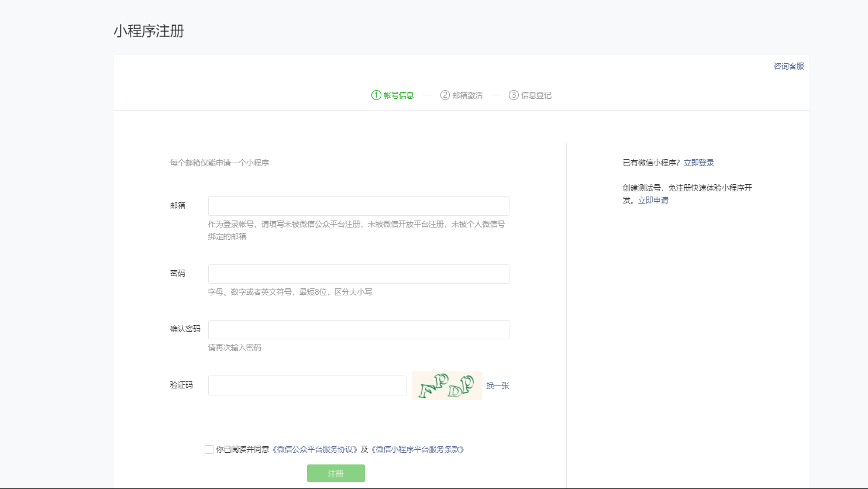Screen dimensions: 868x489
Task: Click the green 注册 button
Action: (x=336, y=473)
